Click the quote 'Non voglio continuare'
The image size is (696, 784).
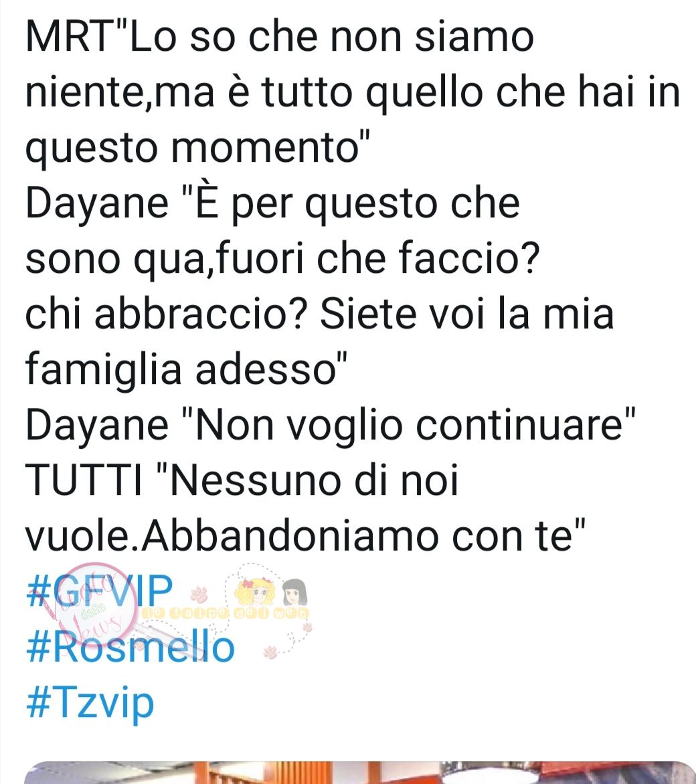(x=416, y=426)
